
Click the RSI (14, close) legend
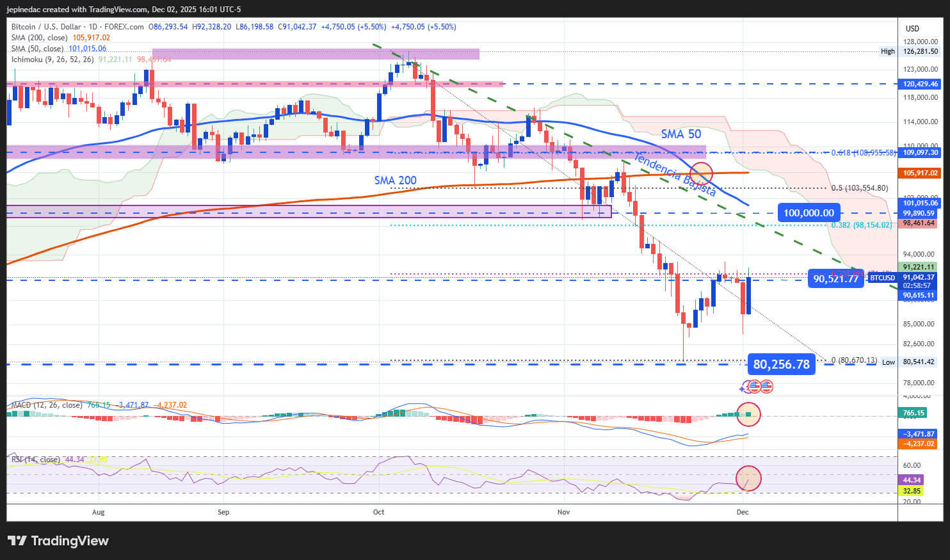pos(36,460)
